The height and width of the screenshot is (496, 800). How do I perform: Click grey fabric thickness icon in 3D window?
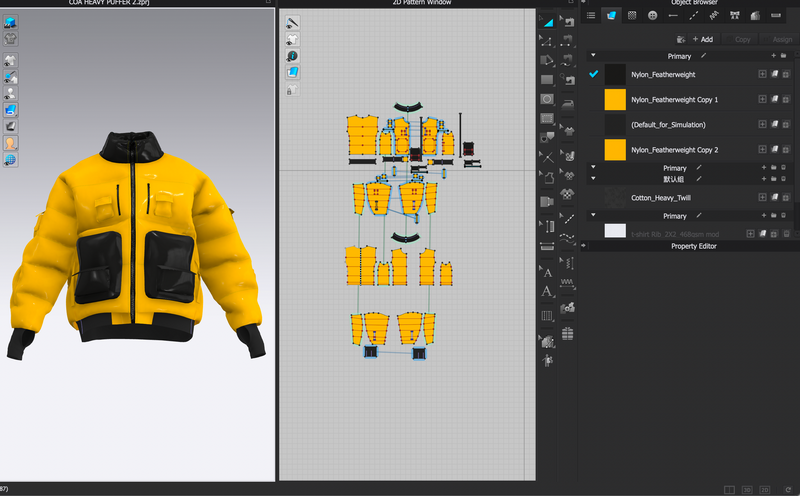click(10, 126)
